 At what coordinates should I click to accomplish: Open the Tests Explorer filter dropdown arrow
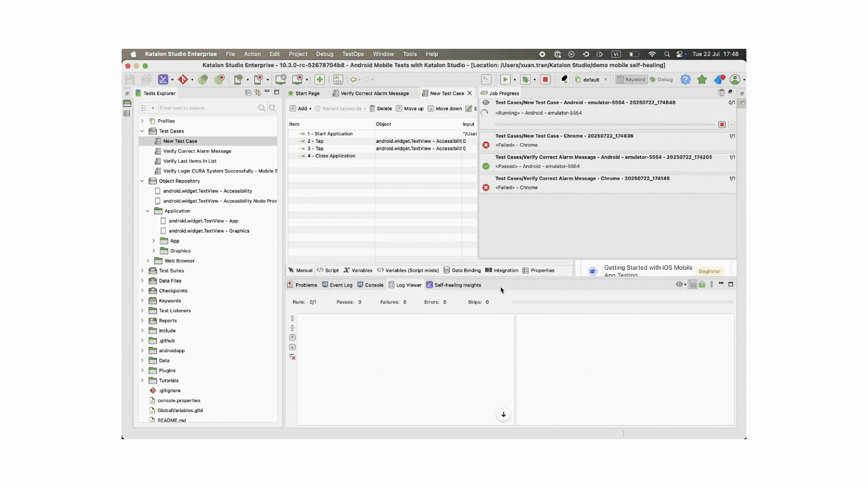(153, 108)
